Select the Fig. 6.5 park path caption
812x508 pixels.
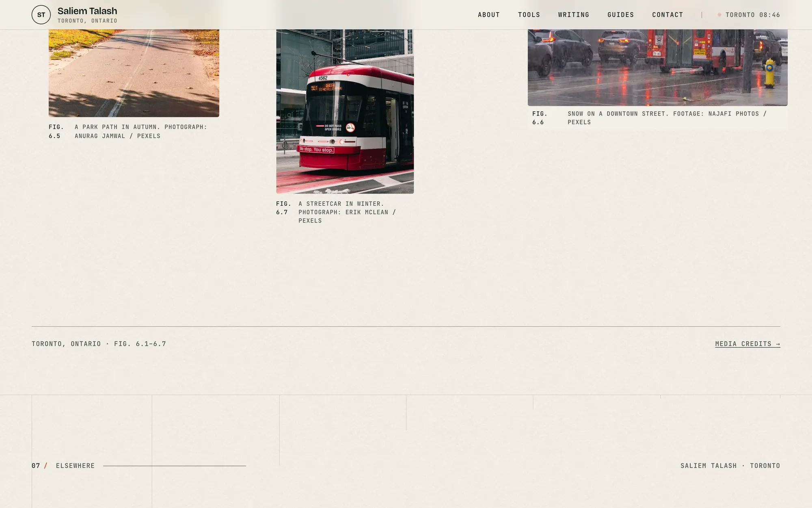128,131
